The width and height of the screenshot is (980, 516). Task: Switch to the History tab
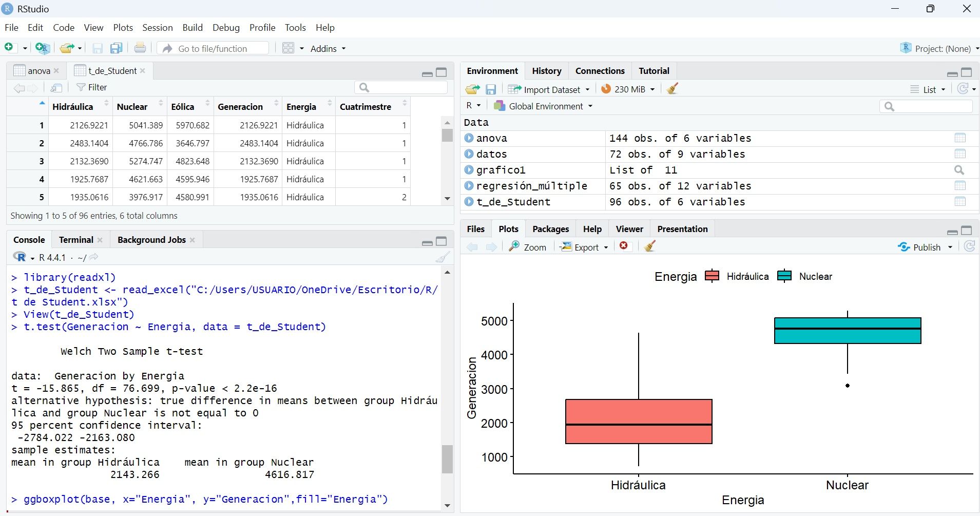pos(547,71)
